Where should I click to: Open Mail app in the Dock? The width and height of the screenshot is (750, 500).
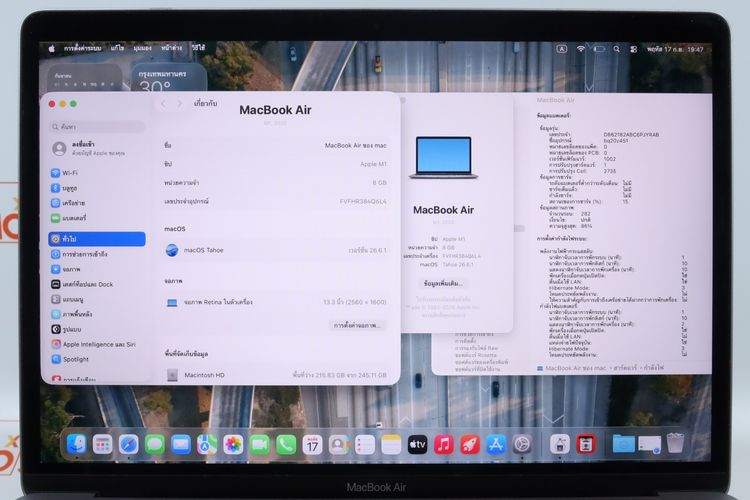(x=181, y=445)
